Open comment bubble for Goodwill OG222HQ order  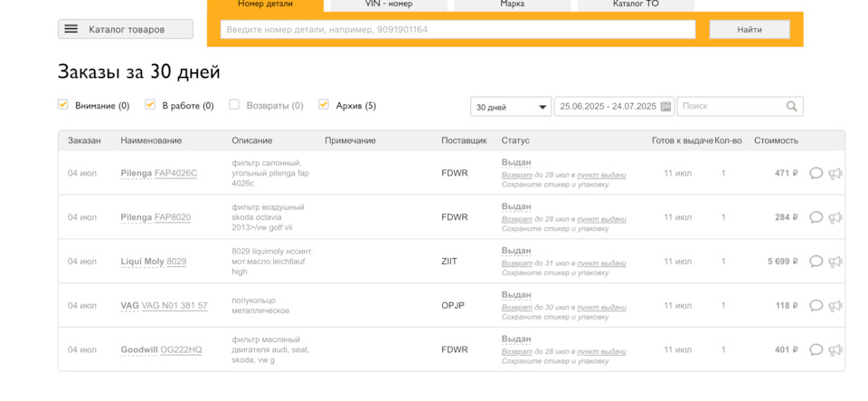tap(816, 350)
